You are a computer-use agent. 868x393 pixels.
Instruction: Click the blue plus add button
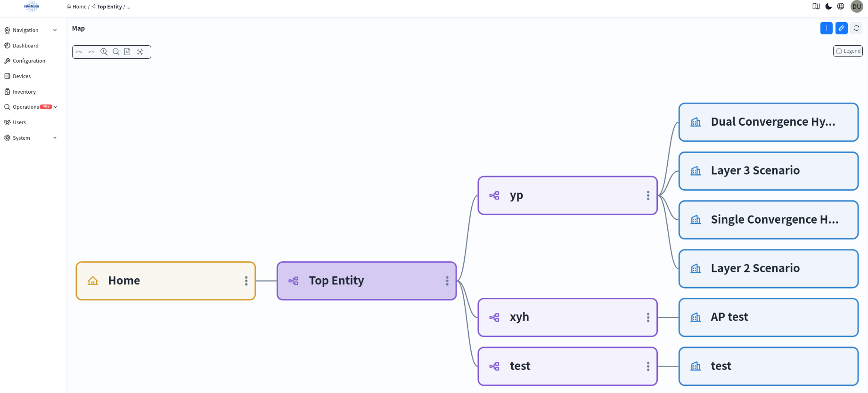tap(826, 28)
